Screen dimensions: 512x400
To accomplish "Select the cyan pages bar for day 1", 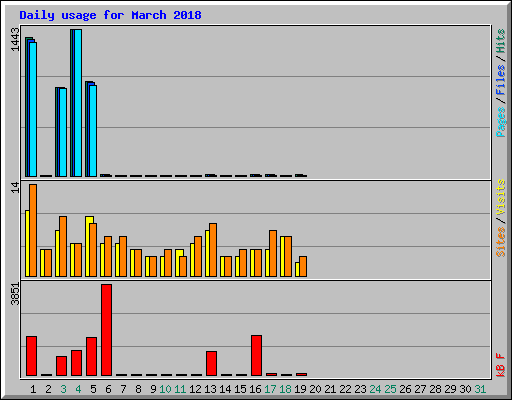I will click(33, 109).
